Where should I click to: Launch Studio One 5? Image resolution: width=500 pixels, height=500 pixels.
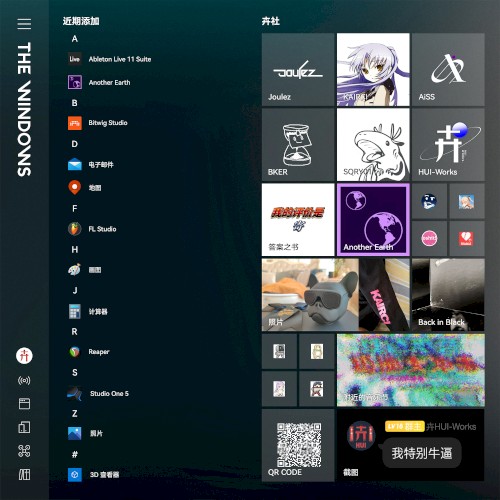pyautogui.click(x=98, y=393)
